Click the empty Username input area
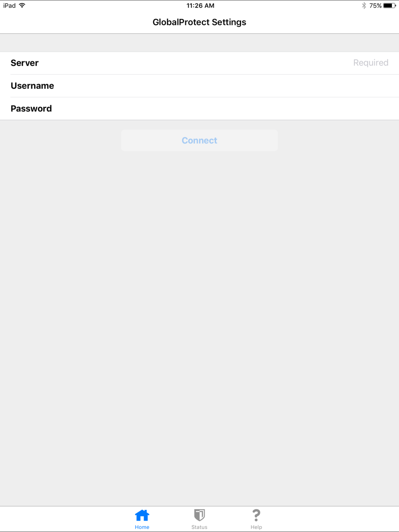 click(x=227, y=86)
